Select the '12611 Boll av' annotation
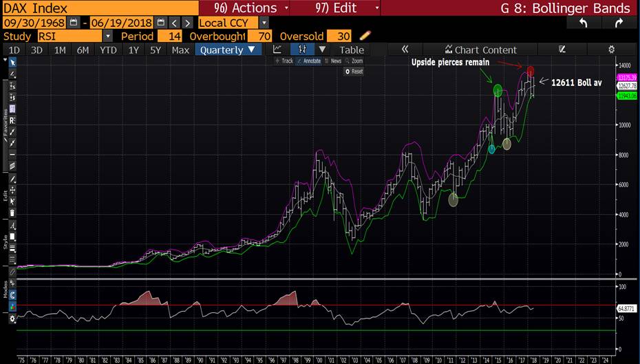Viewport: 640px width, 364px height. (x=576, y=83)
